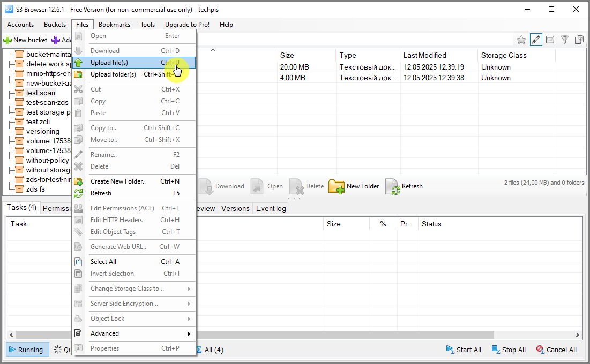Click the Upload folder(s) menu icon
Screen dimensions: 590x364
[x=78, y=74]
